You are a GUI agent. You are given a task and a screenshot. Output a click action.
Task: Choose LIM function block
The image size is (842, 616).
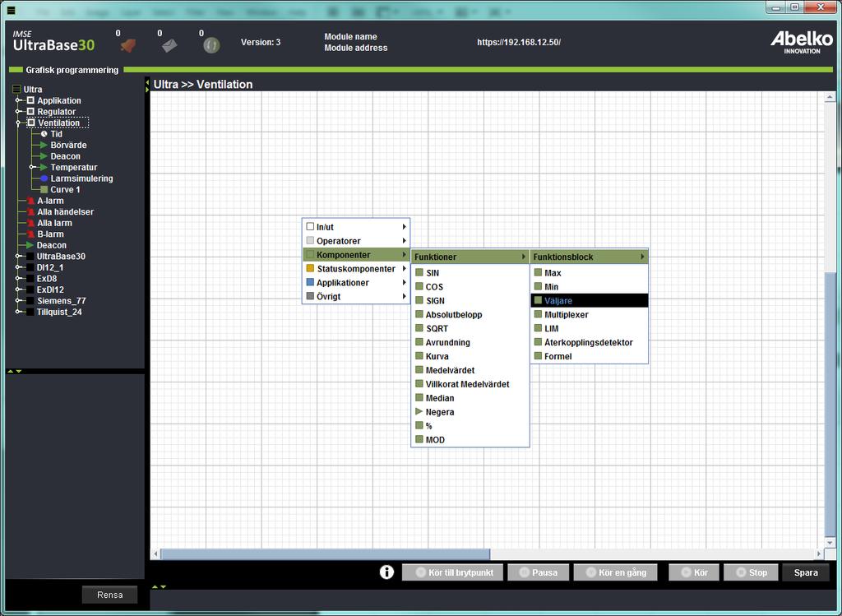(x=589, y=328)
